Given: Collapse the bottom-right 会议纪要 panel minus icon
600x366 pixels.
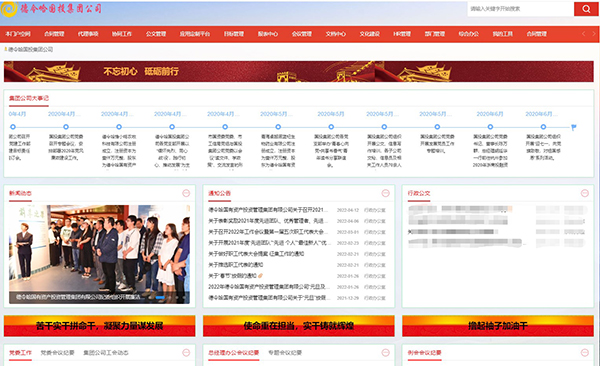Looking at the screenshot, I should coord(585,353).
